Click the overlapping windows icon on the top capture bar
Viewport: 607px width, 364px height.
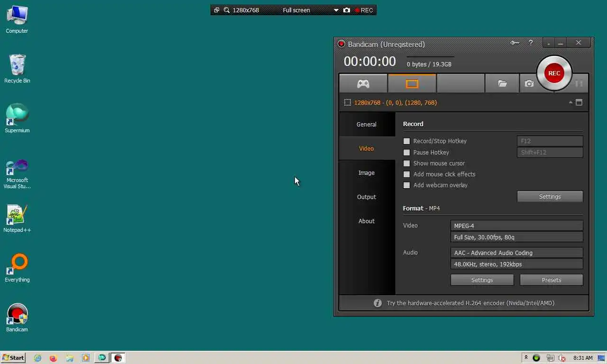pos(217,10)
